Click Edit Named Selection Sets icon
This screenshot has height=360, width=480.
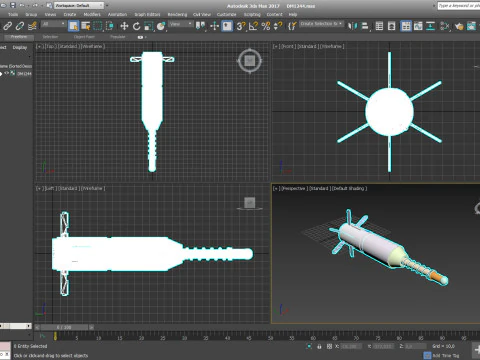292,26
